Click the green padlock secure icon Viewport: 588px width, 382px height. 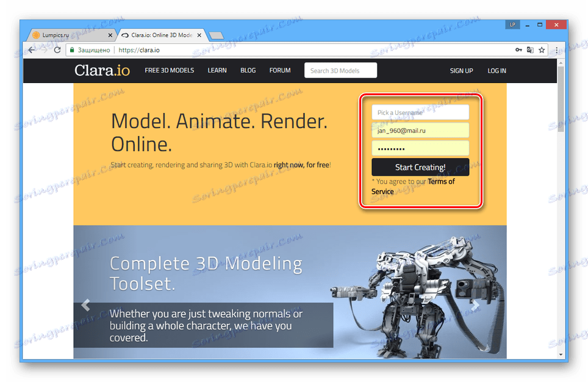click(x=73, y=50)
